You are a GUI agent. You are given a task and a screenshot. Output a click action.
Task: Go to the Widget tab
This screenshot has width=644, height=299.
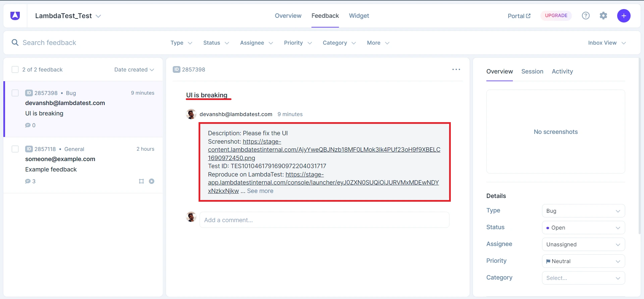pos(359,16)
